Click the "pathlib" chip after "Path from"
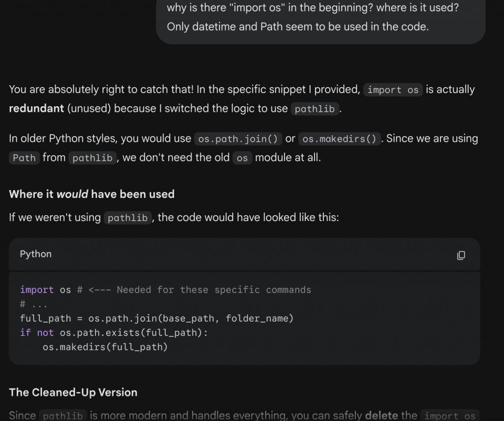Screen dimensions: 504x421 click(x=93, y=158)
